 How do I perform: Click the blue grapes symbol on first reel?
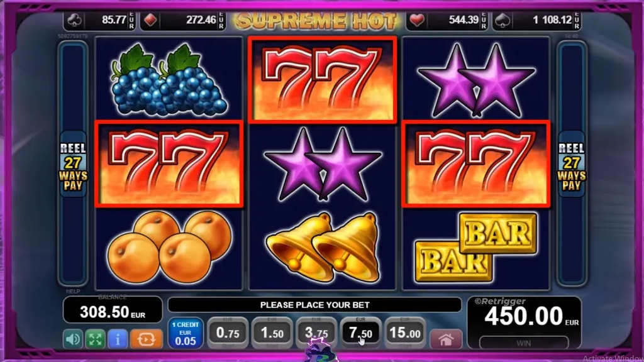(169, 79)
